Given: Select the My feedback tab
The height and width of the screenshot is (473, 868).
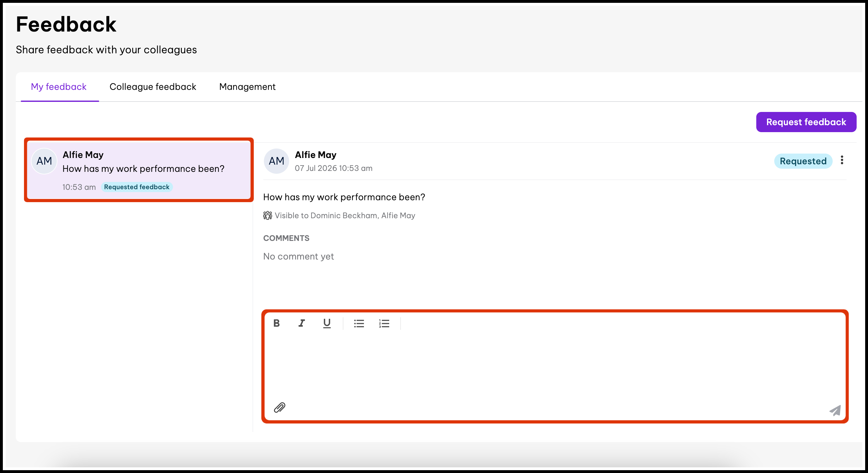Looking at the screenshot, I should 59,87.
